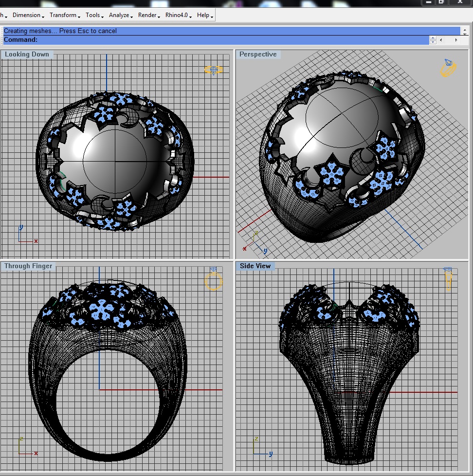
Task: Minimize the application window
Action: (x=428, y=2)
